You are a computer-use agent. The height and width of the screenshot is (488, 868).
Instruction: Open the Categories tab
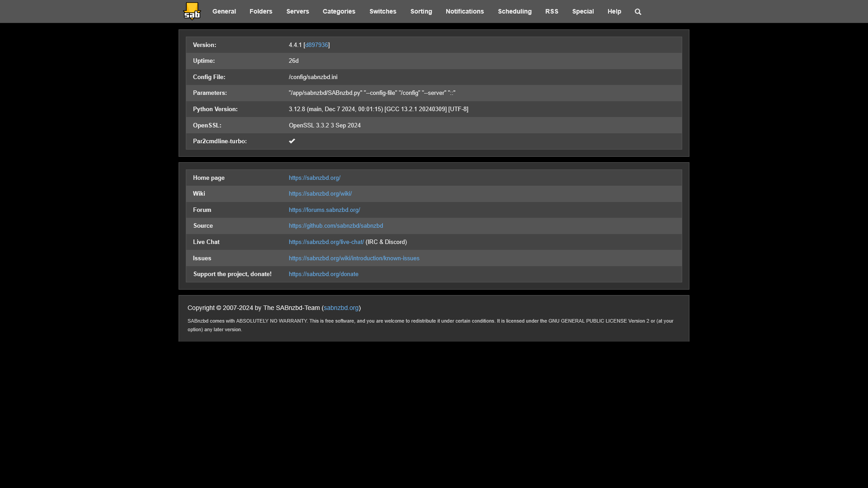tap(339, 11)
